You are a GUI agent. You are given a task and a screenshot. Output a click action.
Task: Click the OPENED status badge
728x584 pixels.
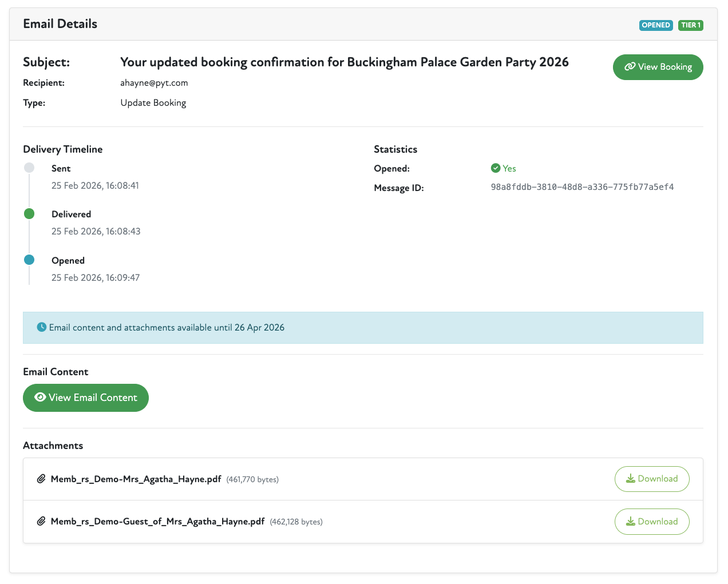(x=655, y=25)
